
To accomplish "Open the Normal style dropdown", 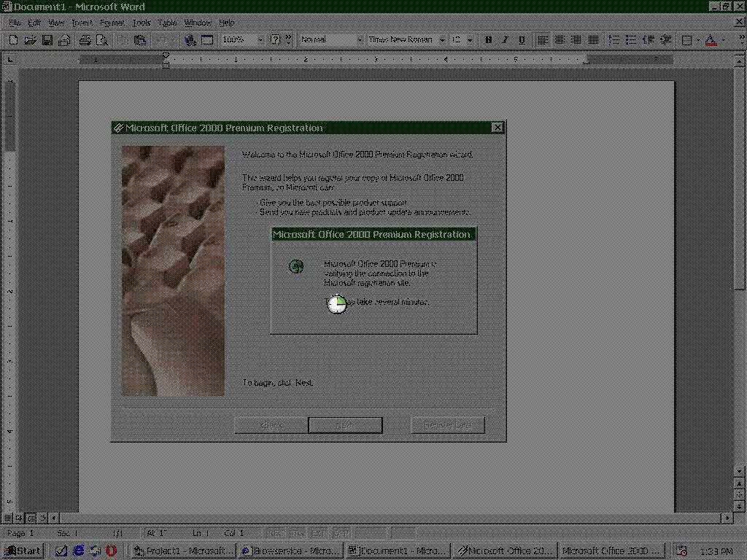I will pos(359,40).
